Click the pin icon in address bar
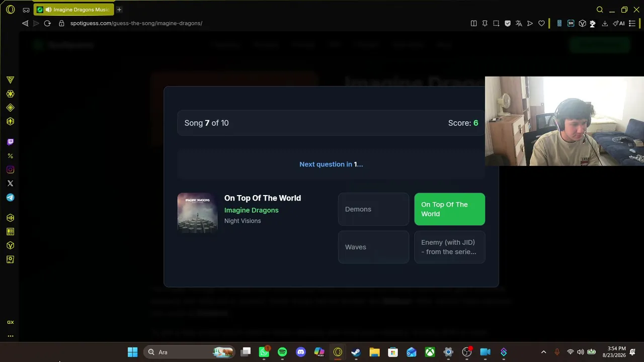This screenshot has height=362, width=644. click(485, 23)
